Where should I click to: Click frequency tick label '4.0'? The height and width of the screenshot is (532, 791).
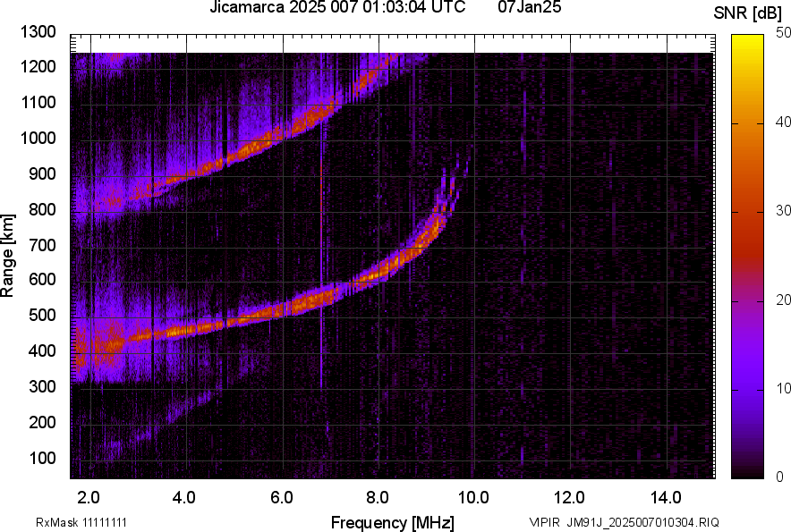point(184,498)
